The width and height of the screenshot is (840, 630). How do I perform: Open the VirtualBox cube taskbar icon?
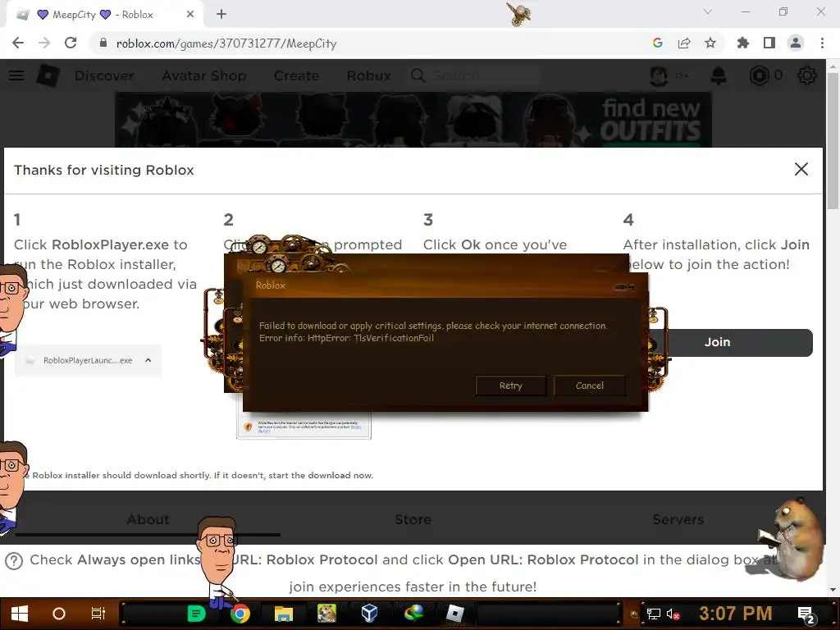click(x=370, y=614)
